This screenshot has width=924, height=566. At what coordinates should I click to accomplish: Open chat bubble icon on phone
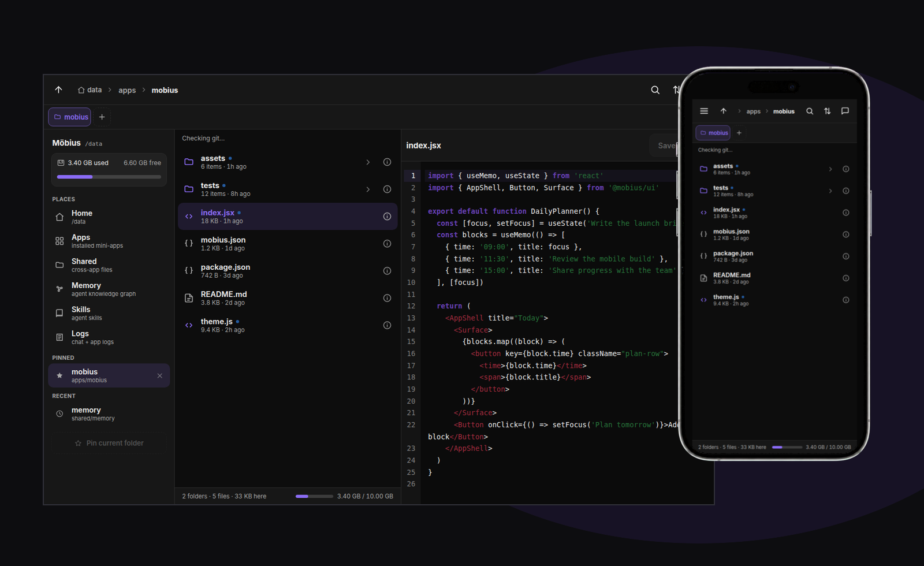click(845, 111)
